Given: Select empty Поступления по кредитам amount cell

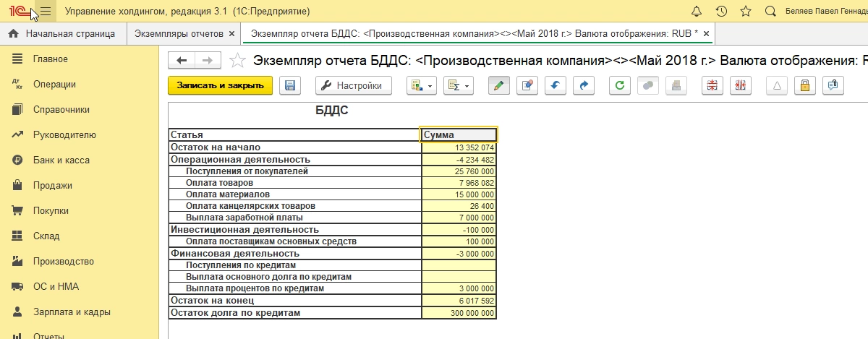Looking at the screenshot, I should click(459, 265).
